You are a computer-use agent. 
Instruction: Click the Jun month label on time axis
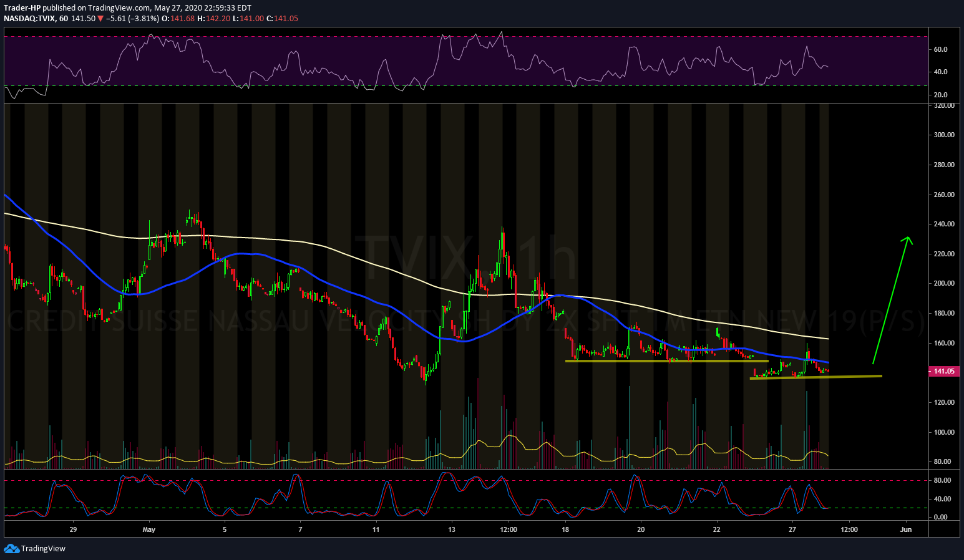coord(906,529)
